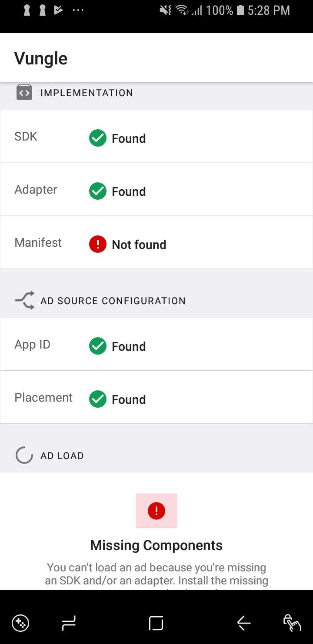The width and height of the screenshot is (313, 644).
Task: Select the SDK Found row
Action: pyautogui.click(x=156, y=136)
